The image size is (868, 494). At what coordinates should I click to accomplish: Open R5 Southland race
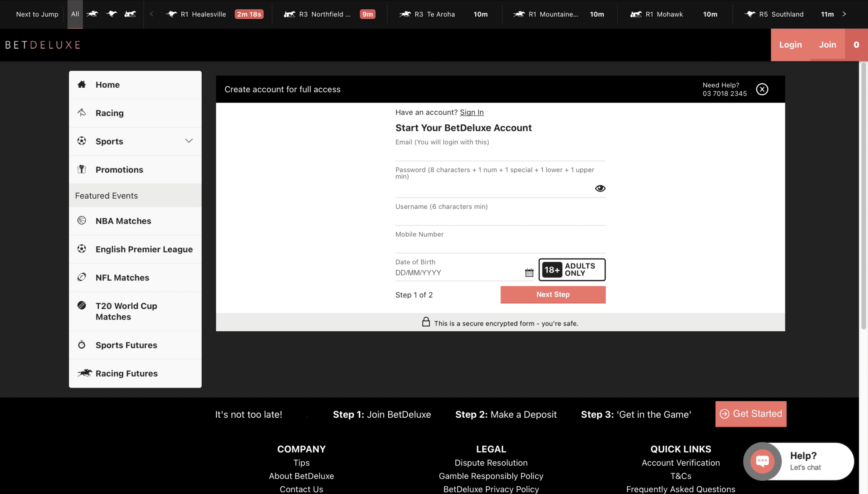(789, 14)
